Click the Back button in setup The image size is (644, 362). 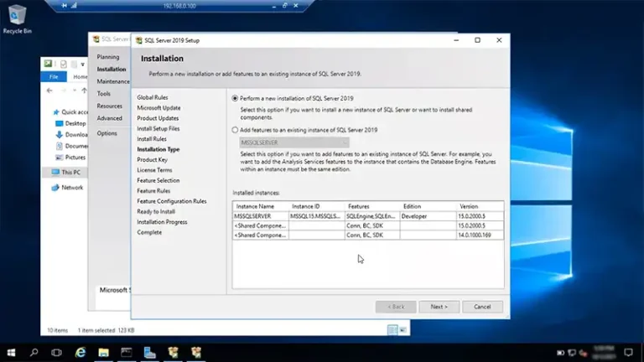tap(396, 307)
